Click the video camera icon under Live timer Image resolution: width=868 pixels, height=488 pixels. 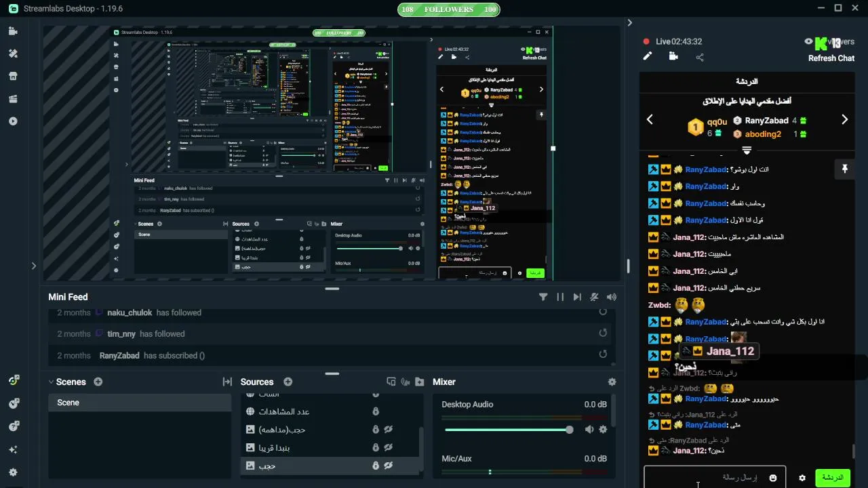tap(673, 57)
